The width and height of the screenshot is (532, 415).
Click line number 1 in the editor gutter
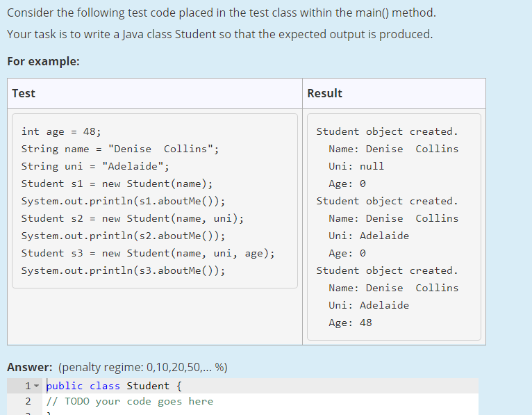click(27, 386)
